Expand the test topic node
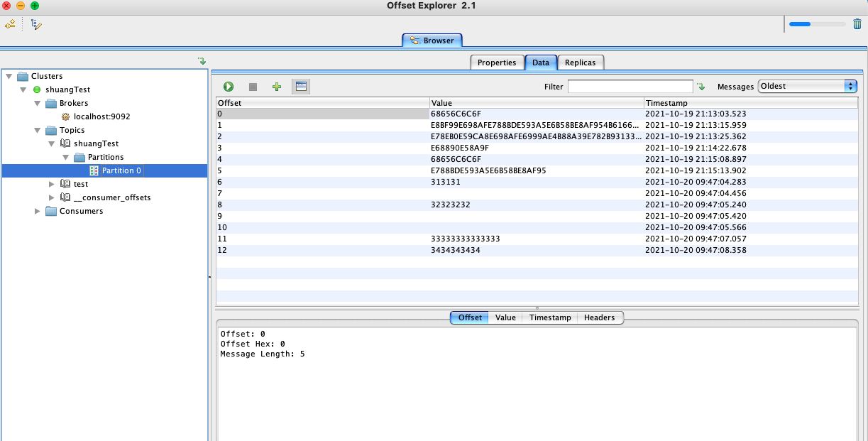Image resolution: width=868 pixels, height=441 pixels. (52, 184)
